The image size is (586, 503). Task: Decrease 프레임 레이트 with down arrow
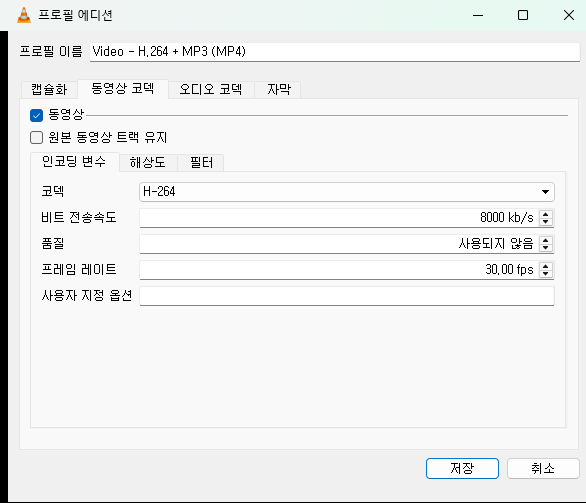point(546,274)
